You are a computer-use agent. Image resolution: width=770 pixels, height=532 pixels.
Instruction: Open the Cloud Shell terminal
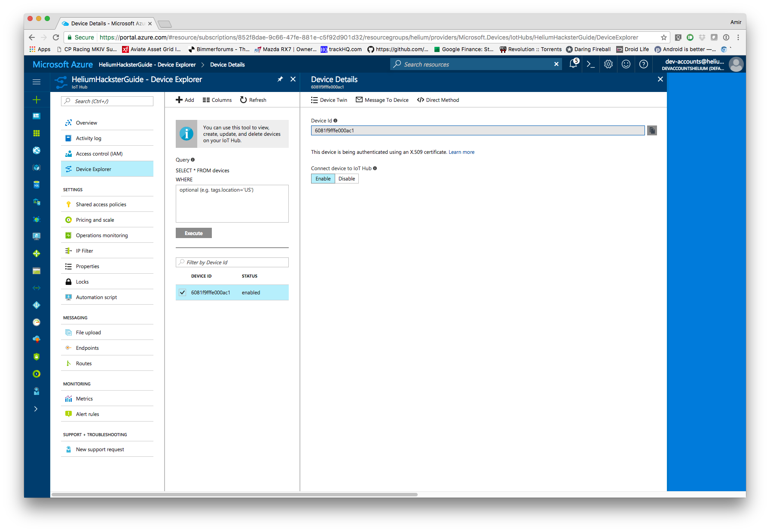coord(590,64)
